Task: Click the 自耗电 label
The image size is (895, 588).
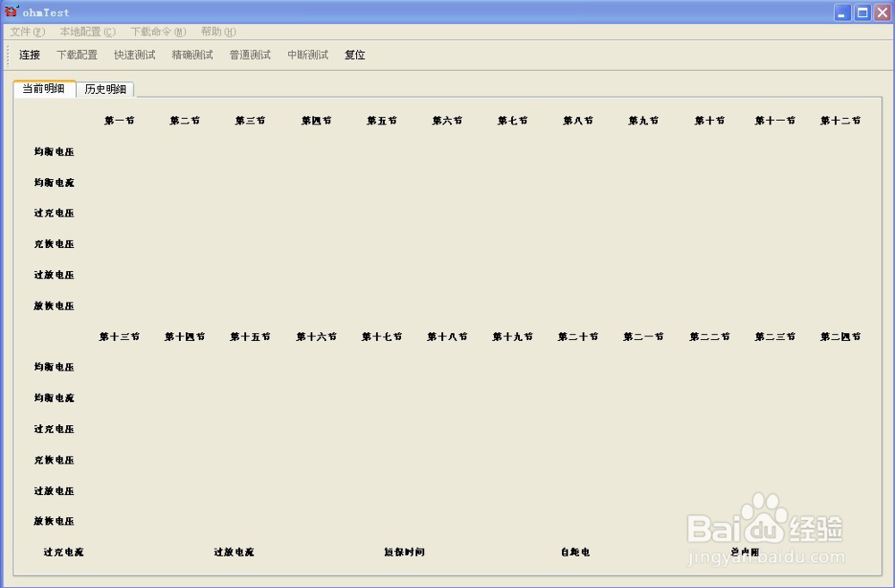Action: pyautogui.click(x=575, y=552)
